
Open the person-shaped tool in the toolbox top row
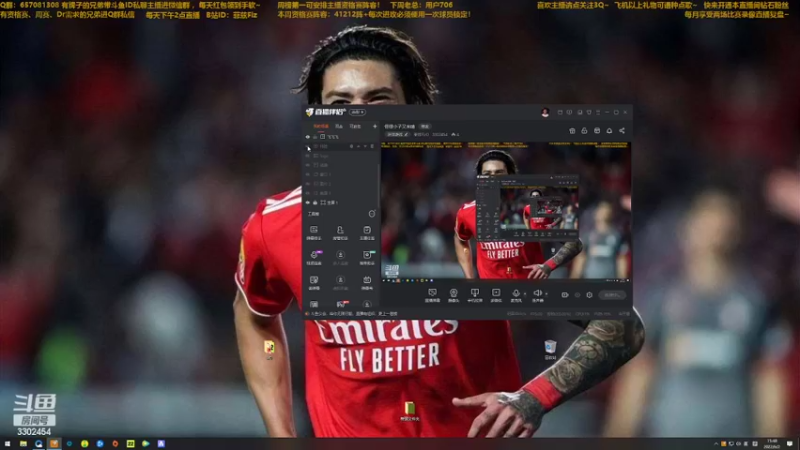click(340, 233)
